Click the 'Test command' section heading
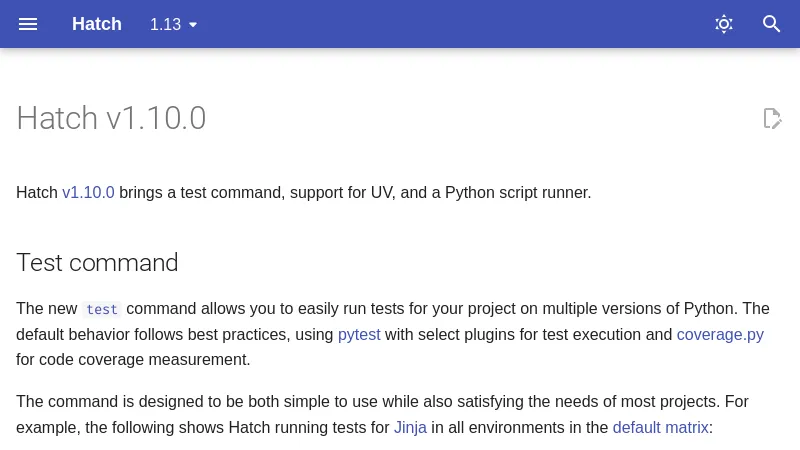Screen dimensions: 800x450 [x=97, y=263]
